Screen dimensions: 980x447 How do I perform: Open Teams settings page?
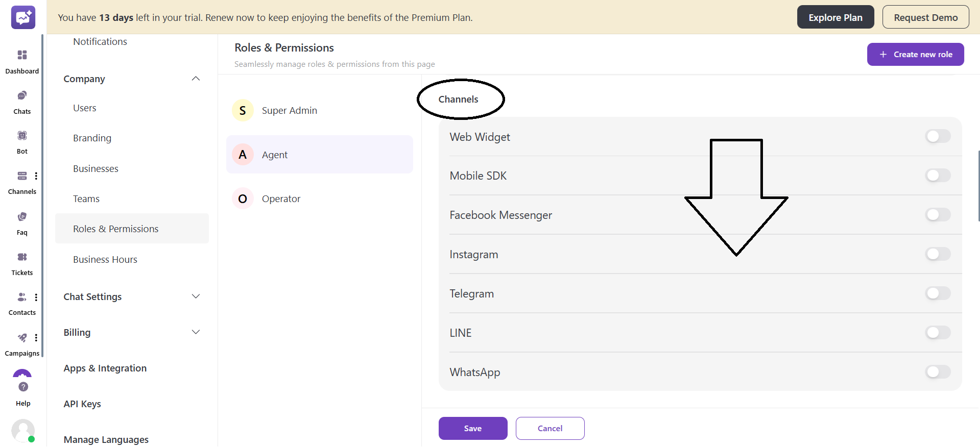point(86,198)
